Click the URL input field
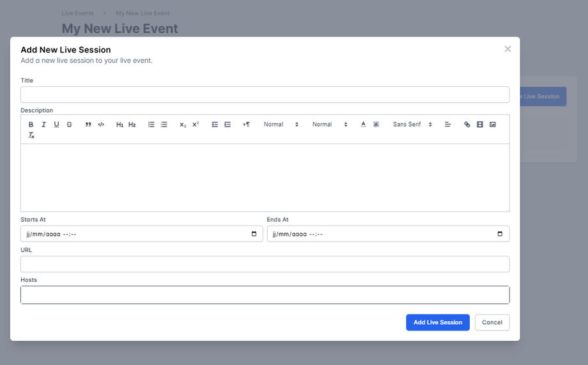Image resolution: width=588 pixels, height=365 pixels. pos(265,264)
